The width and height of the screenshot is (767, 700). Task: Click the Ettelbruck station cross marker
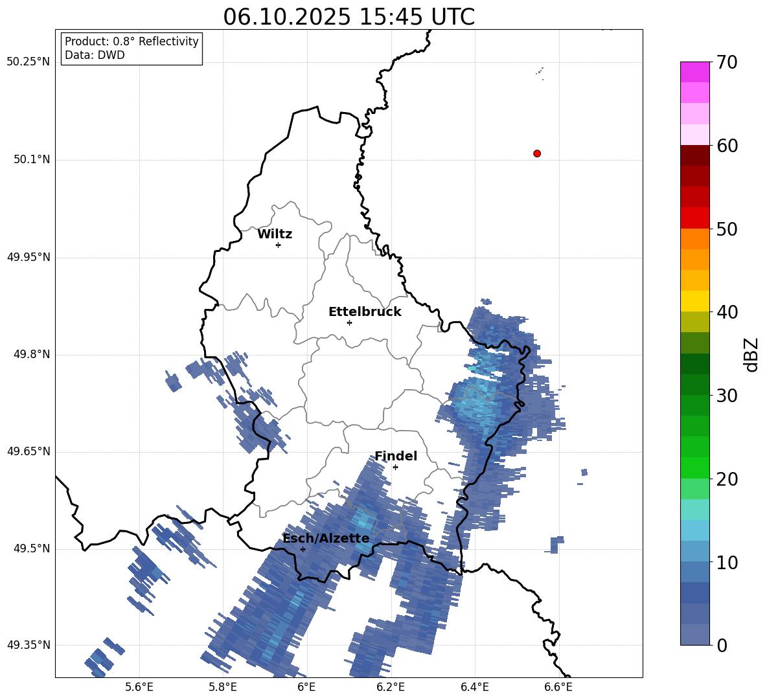(x=349, y=322)
